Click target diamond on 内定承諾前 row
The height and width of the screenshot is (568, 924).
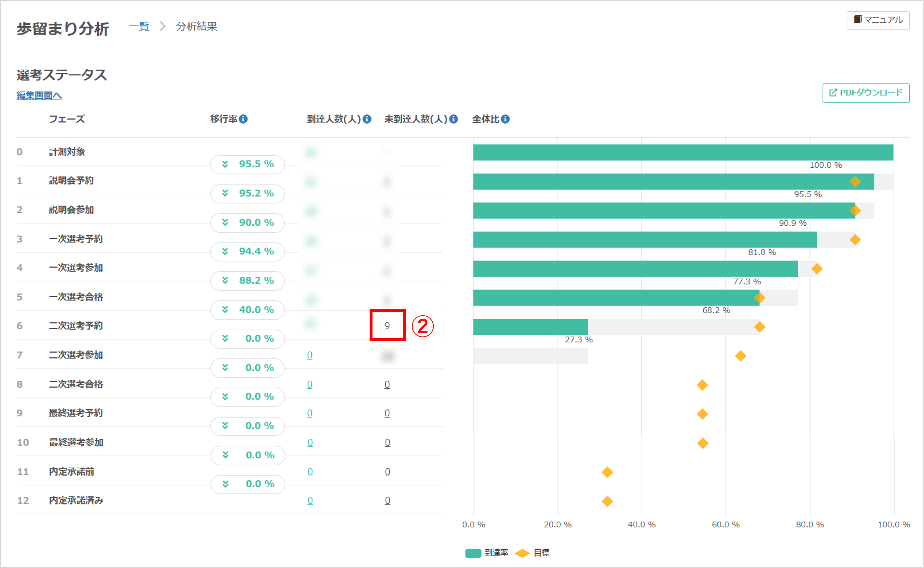point(607,472)
